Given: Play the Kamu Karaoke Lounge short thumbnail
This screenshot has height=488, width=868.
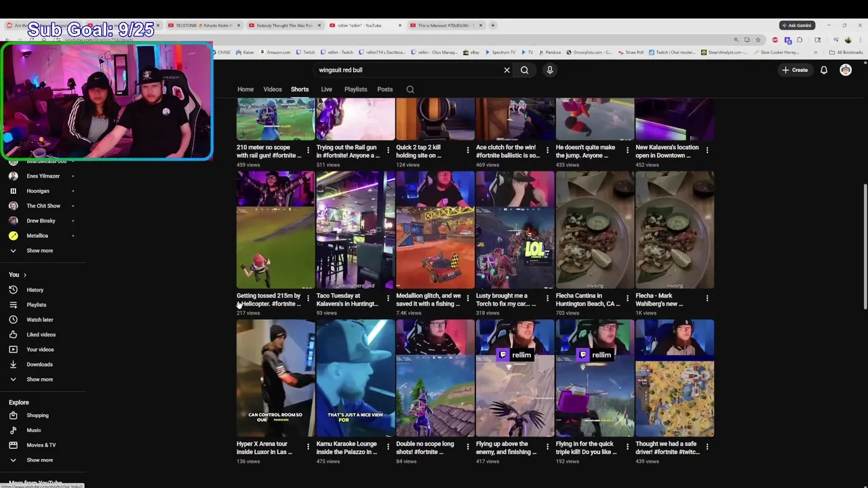Looking at the screenshot, I should [355, 378].
